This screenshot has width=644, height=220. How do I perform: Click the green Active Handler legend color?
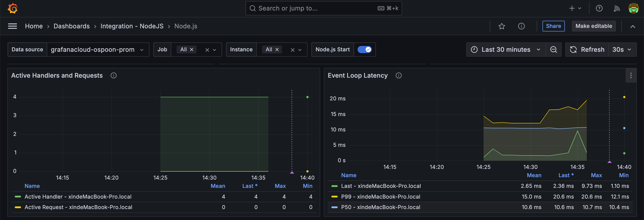[x=18, y=197]
